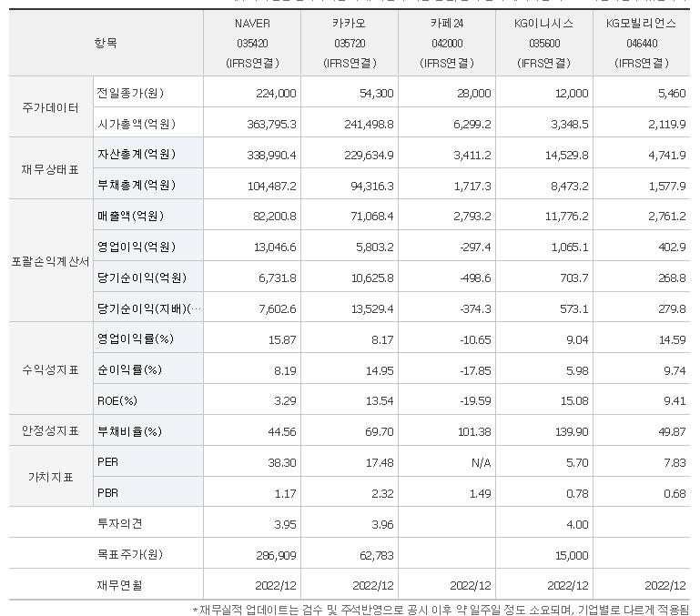Image resolution: width=700 pixels, height=616 pixels.
Task: Click the ROE(%) row label
Action: pyautogui.click(x=117, y=400)
